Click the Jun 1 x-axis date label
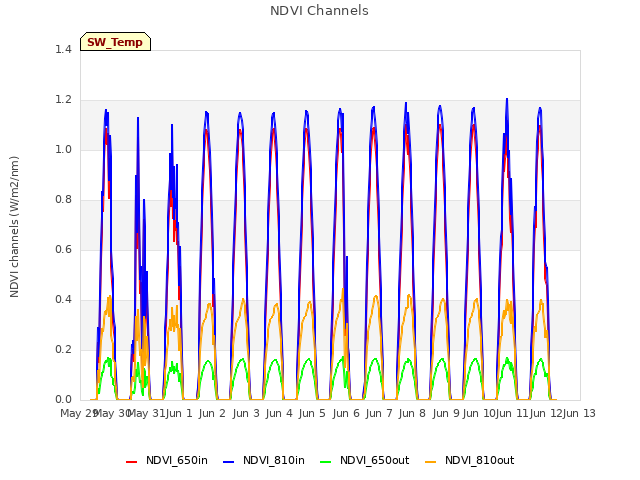This screenshot has height=480, width=640. tap(179, 413)
